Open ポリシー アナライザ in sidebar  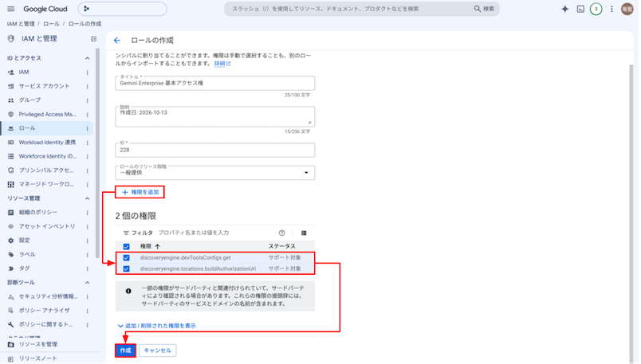point(44,311)
